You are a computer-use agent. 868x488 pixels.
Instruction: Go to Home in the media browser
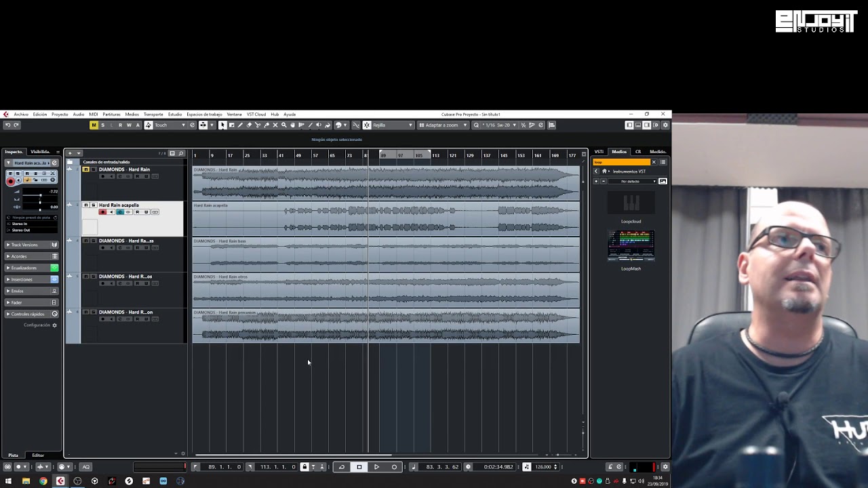[x=604, y=171]
